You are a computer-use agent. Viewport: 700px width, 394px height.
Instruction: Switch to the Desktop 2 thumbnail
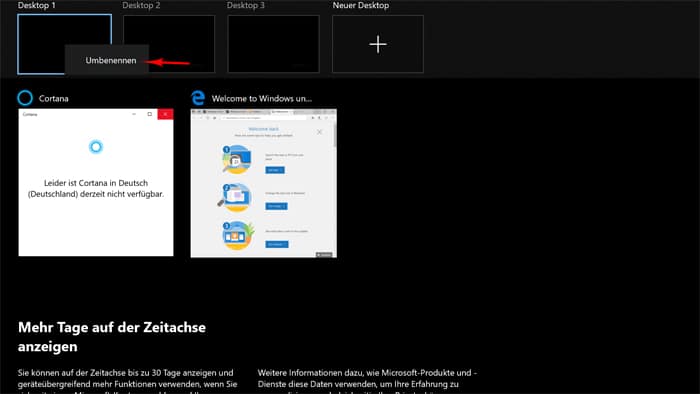[169, 44]
